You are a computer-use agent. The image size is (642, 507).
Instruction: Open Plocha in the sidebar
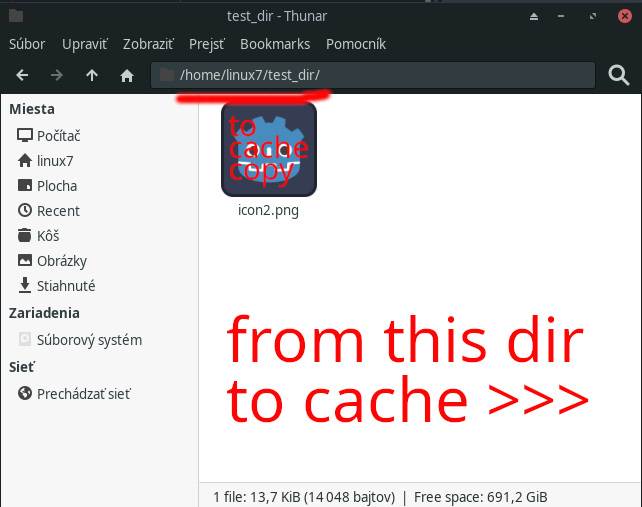(57, 186)
